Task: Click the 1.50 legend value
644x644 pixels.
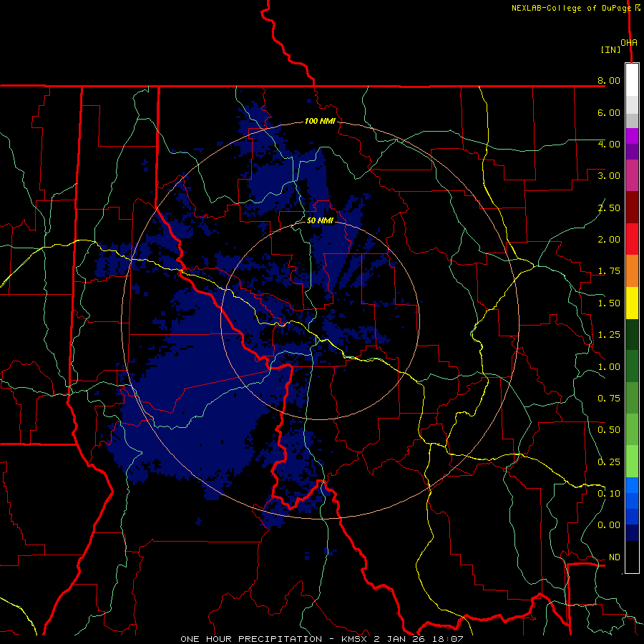Action: pyautogui.click(x=609, y=303)
